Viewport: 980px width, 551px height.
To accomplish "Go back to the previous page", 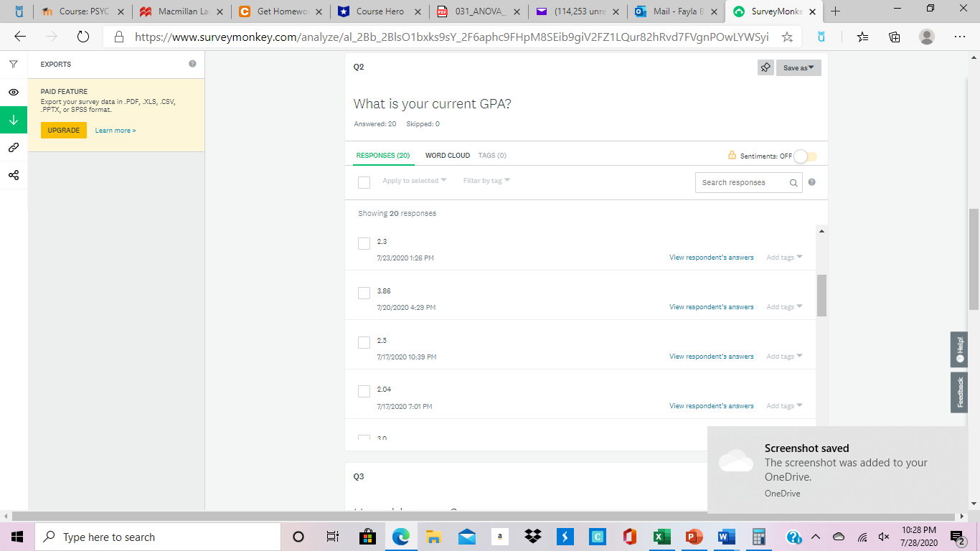I will pyautogui.click(x=20, y=37).
